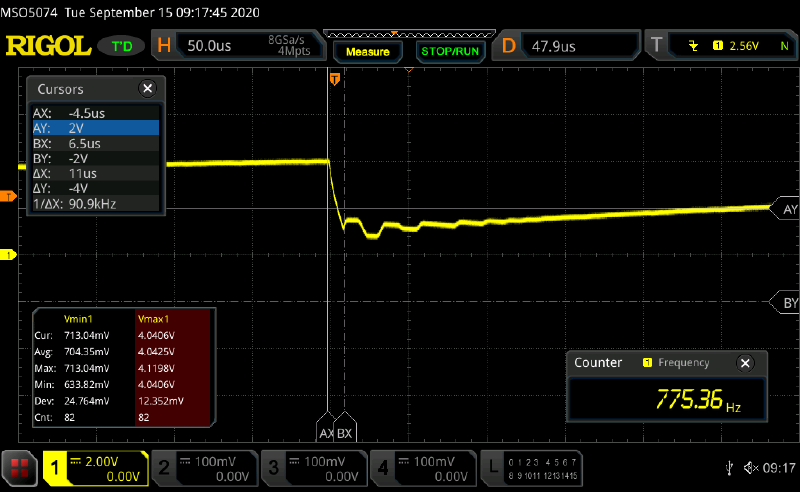Select the AX cursor value row
Image resolution: width=800 pixels, height=492 pixels.
[x=96, y=113]
